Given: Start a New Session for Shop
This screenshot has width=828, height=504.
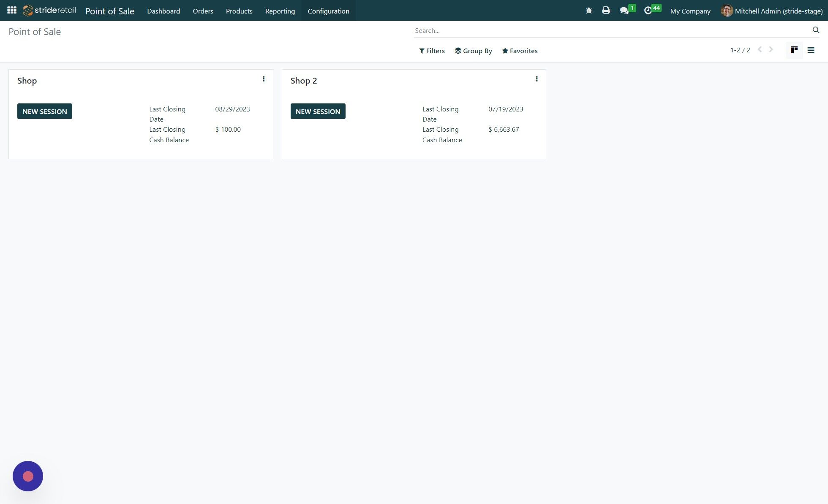Looking at the screenshot, I should point(44,111).
